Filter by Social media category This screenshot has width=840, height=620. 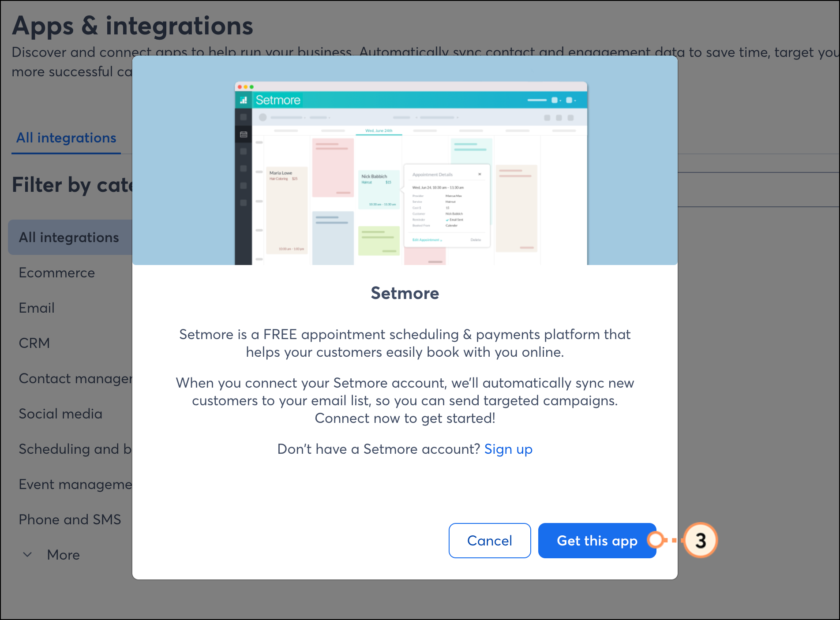coord(60,414)
